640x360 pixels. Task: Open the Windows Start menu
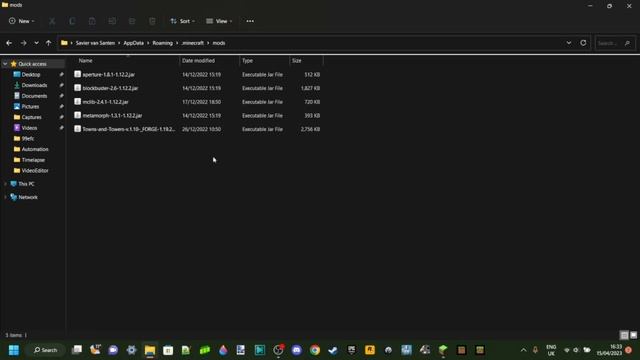click(14, 350)
